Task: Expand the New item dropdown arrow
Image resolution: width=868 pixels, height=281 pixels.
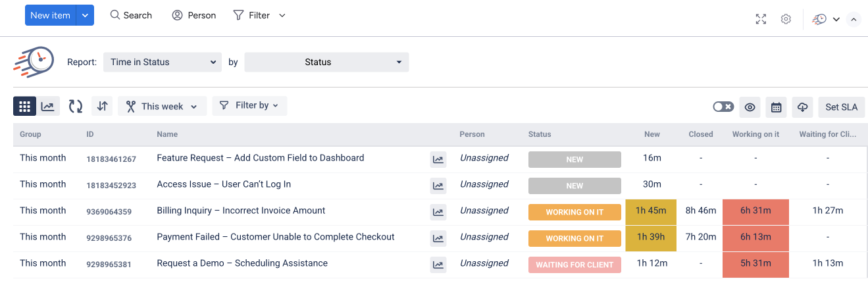Action: (86, 15)
